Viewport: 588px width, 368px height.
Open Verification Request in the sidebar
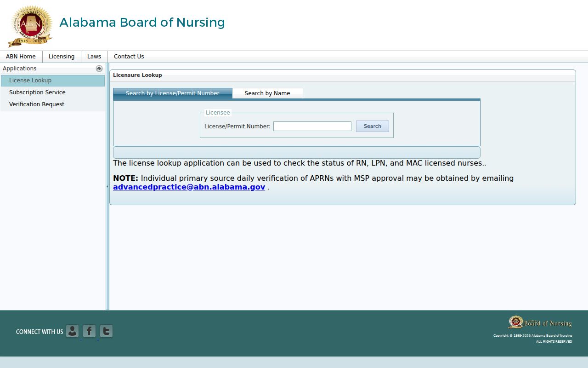click(x=53, y=104)
